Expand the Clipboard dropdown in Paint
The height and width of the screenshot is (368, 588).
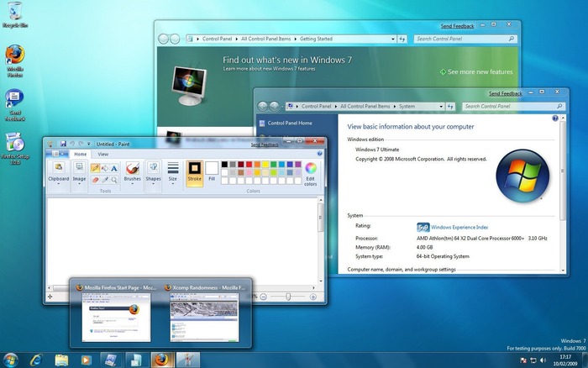(59, 176)
